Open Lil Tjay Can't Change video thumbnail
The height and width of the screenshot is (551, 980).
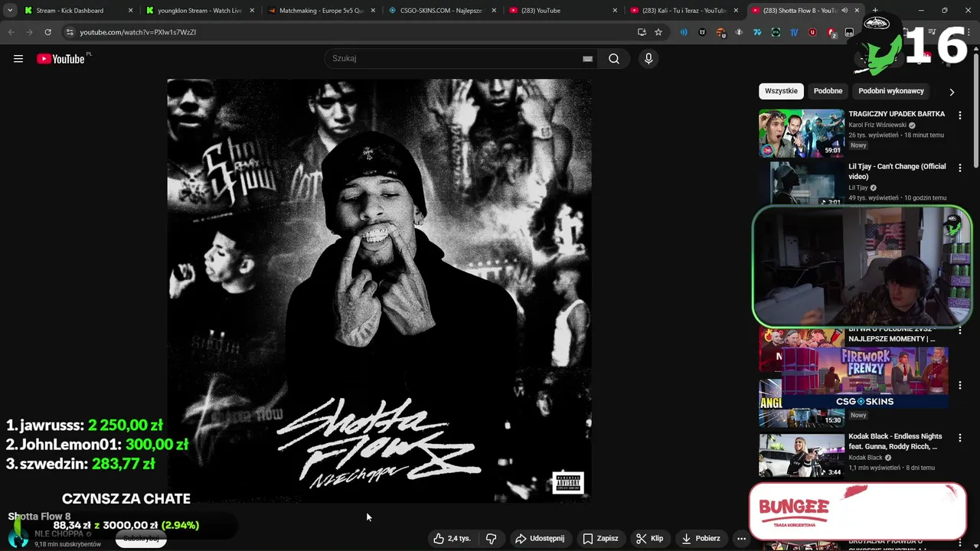point(802,184)
